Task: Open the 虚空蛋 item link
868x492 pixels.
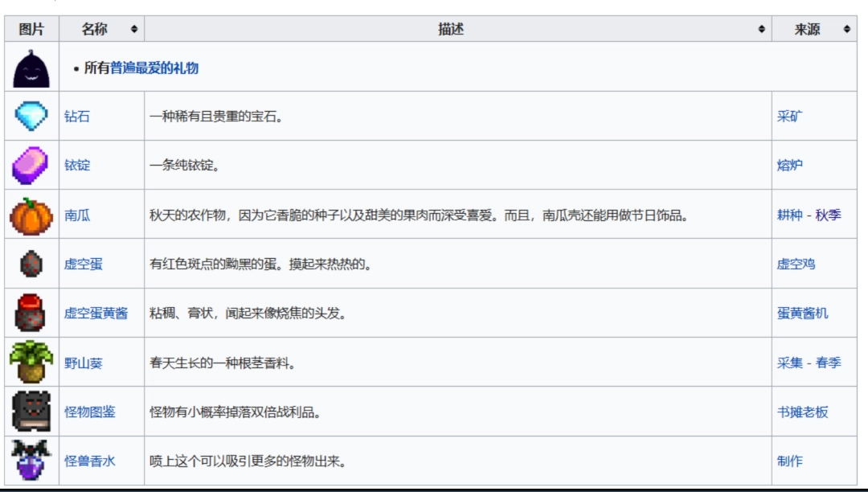Action: (x=83, y=264)
